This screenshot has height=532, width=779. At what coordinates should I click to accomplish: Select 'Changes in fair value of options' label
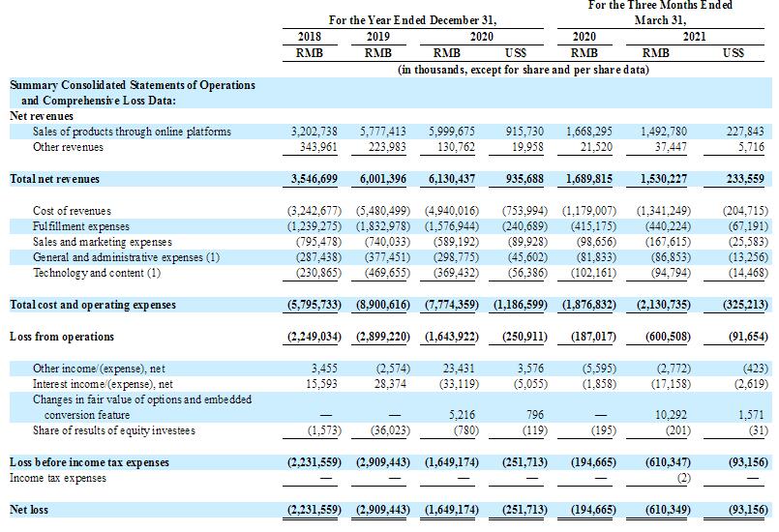(x=142, y=407)
